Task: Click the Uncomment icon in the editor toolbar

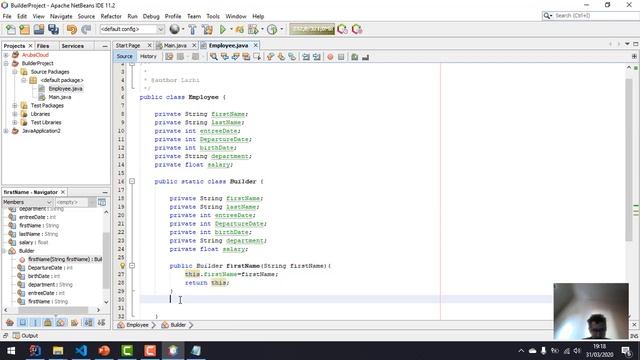Action: [365, 57]
